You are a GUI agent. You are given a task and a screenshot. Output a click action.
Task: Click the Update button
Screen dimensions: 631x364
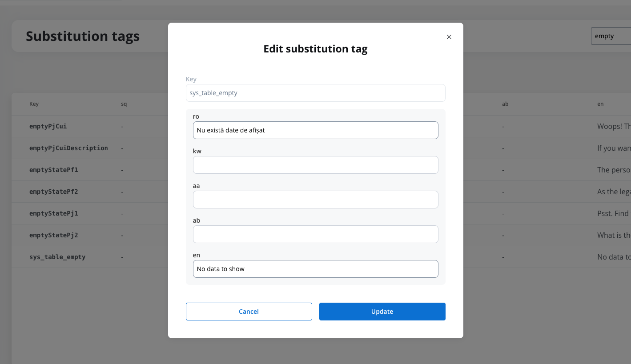(x=382, y=312)
